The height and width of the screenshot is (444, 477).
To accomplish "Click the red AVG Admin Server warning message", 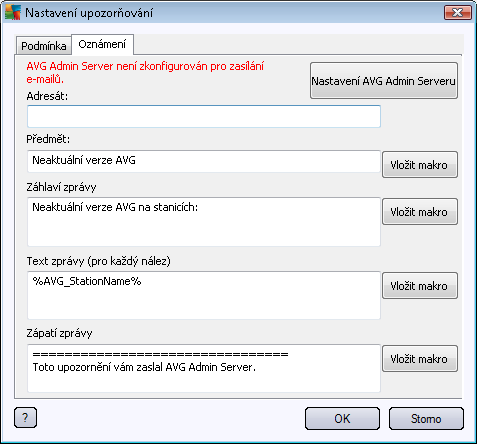I will [x=145, y=72].
